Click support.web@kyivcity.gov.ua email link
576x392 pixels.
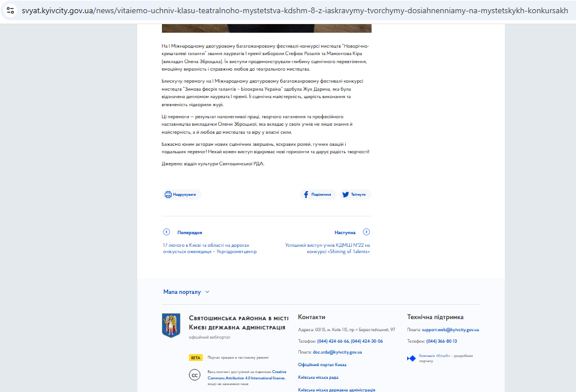[x=450, y=329]
